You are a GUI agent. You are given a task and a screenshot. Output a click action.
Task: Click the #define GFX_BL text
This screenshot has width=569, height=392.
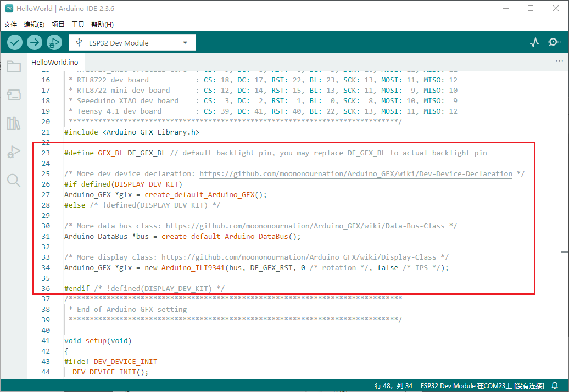(x=93, y=153)
